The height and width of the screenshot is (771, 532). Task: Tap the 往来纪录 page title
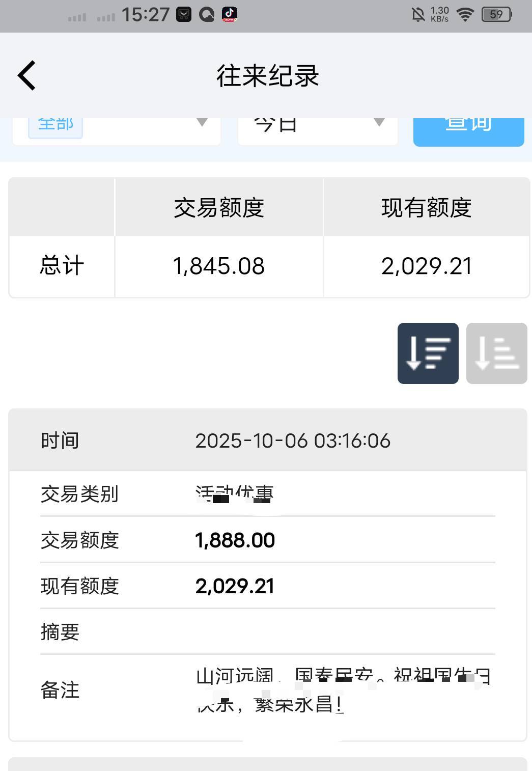pos(268,76)
